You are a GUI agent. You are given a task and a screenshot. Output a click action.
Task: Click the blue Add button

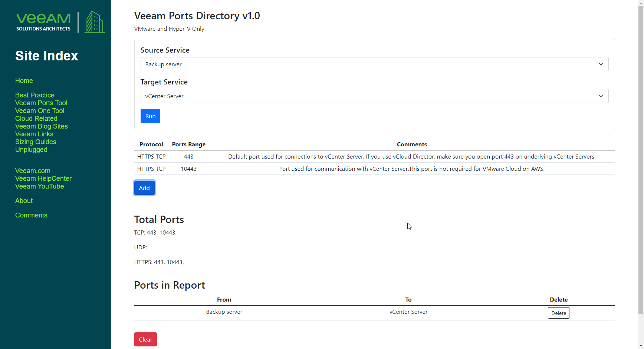pyautogui.click(x=144, y=188)
